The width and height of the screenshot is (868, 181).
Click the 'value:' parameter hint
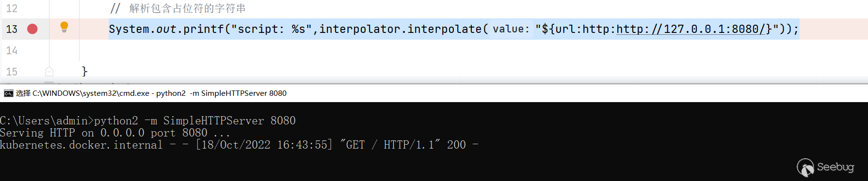click(511, 29)
